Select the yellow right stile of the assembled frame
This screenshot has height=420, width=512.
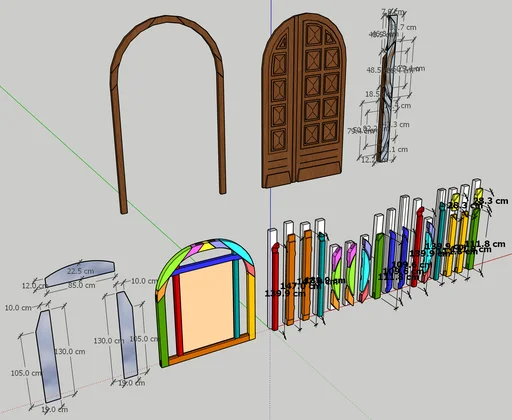[251, 305]
